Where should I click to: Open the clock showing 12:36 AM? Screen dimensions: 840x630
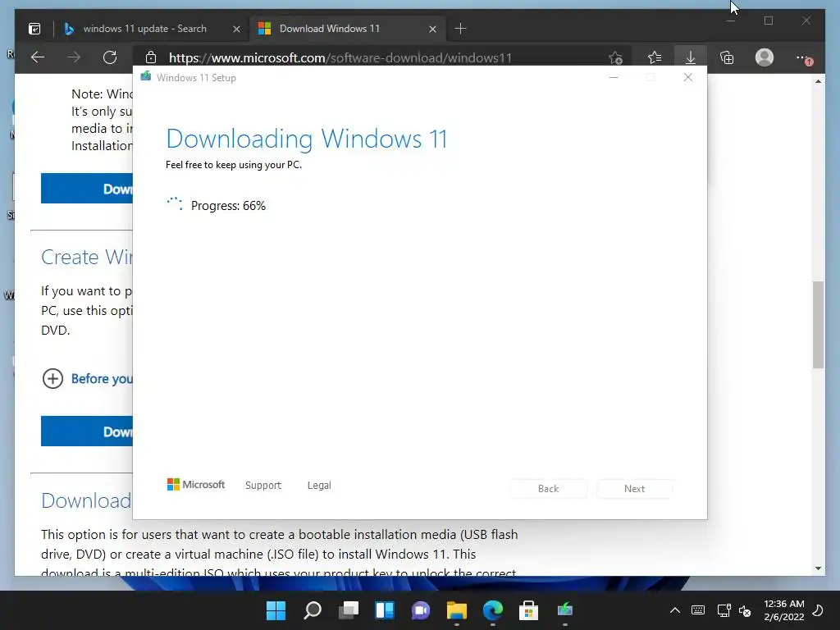[x=783, y=610]
